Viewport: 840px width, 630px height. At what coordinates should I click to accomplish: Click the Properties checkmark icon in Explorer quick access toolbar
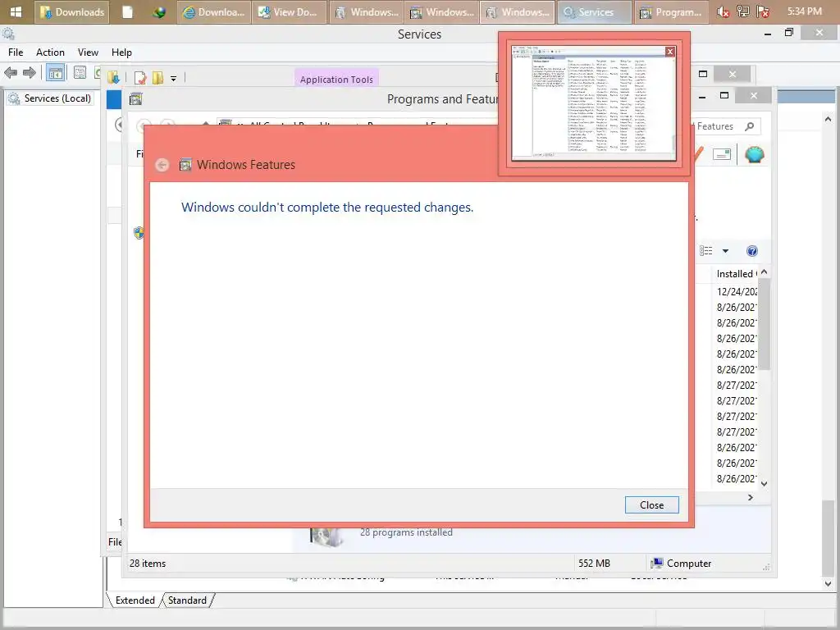pyautogui.click(x=140, y=78)
